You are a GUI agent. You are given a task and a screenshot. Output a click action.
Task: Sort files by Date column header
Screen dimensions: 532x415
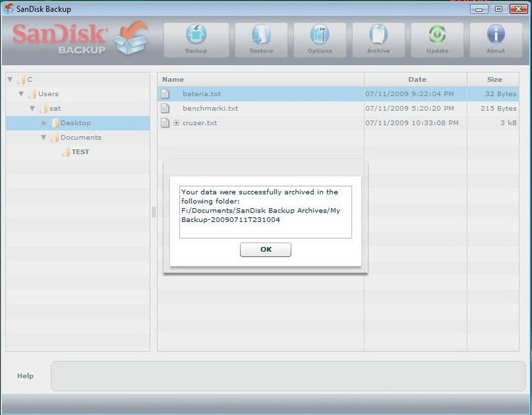[x=416, y=80]
